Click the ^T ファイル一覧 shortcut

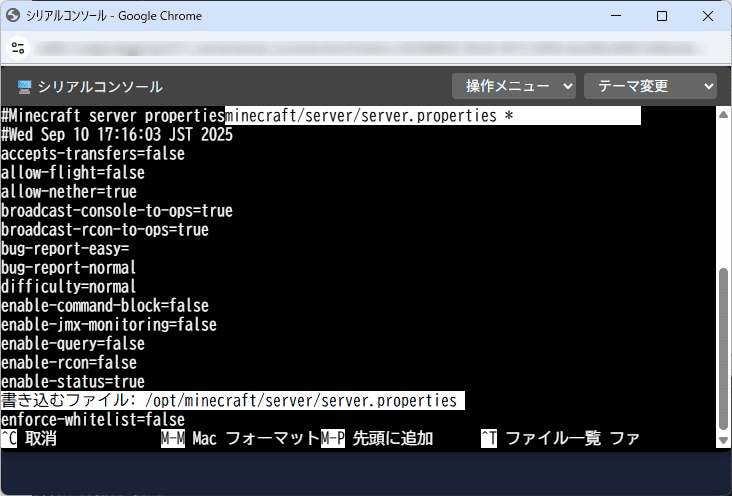click(x=540, y=439)
